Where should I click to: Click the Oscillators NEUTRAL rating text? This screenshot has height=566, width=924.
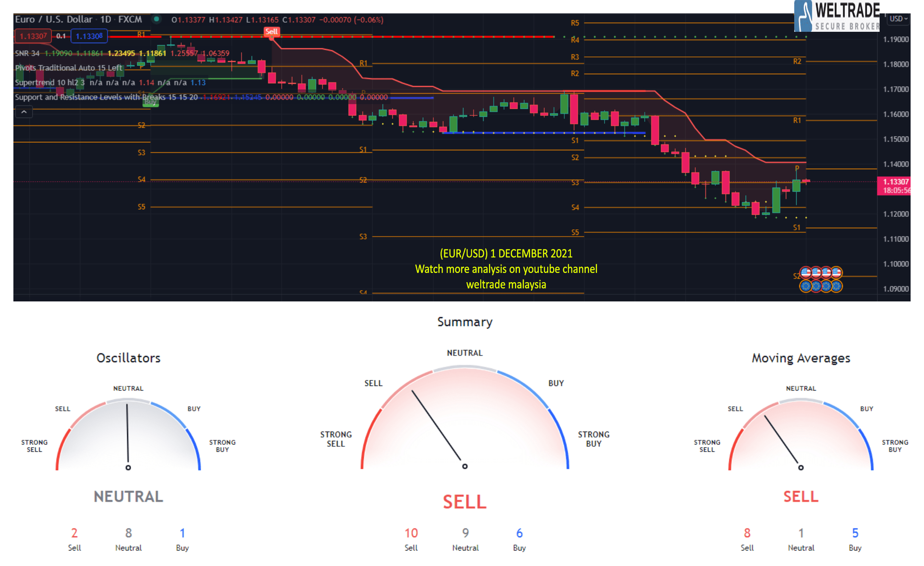[129, 497]
